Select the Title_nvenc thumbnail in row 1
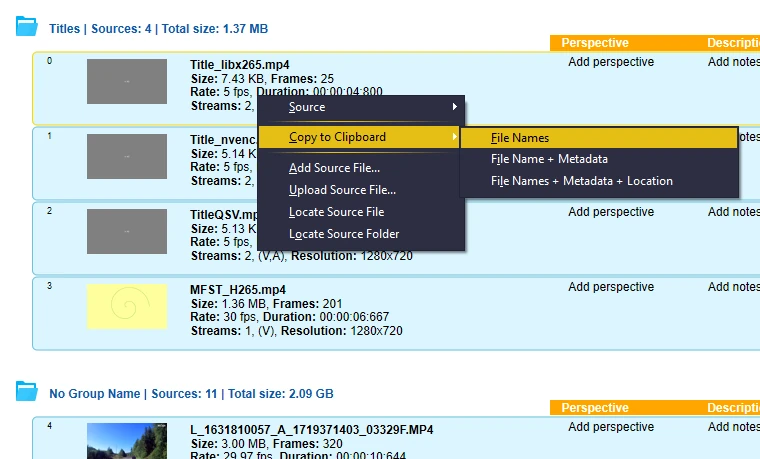Viewport: 760px width, 459px height. coord(127,157)
